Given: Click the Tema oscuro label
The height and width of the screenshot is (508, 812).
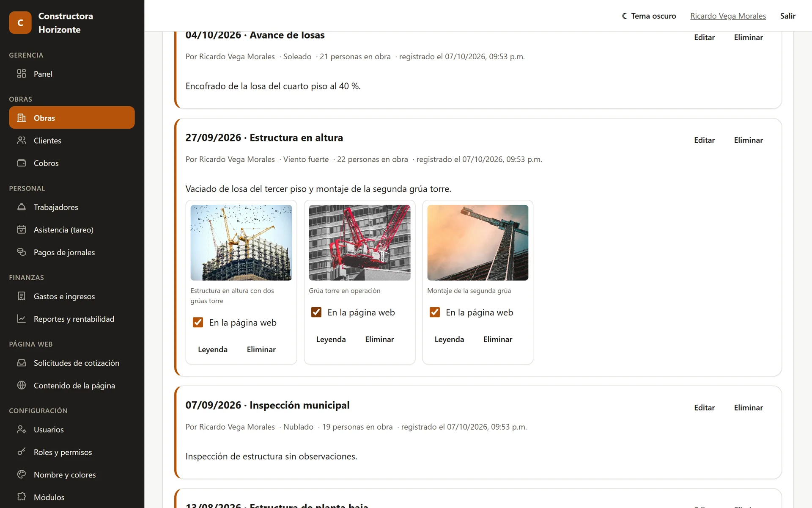Looking at the screenshot, I should (x=653, y=16).
